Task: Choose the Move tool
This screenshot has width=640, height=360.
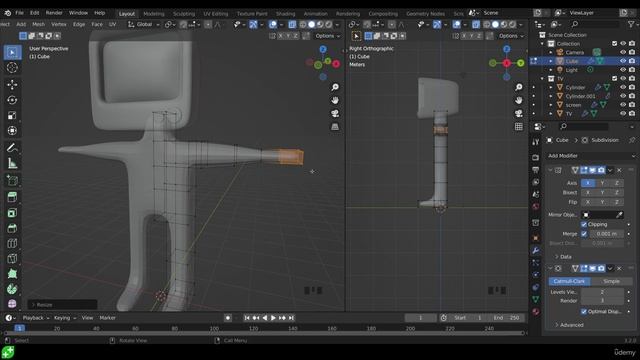Action: coord(12,84)
